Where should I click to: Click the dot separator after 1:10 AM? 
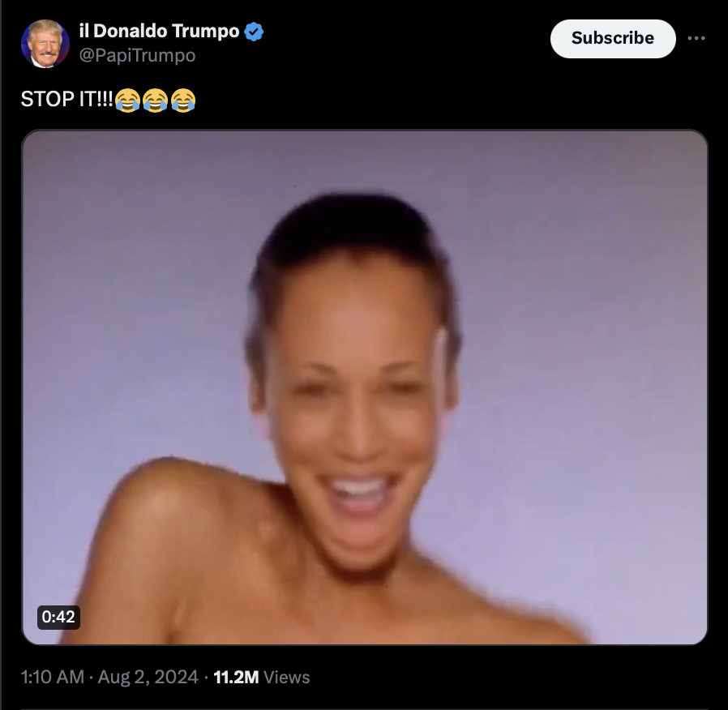tap(92, 678)
